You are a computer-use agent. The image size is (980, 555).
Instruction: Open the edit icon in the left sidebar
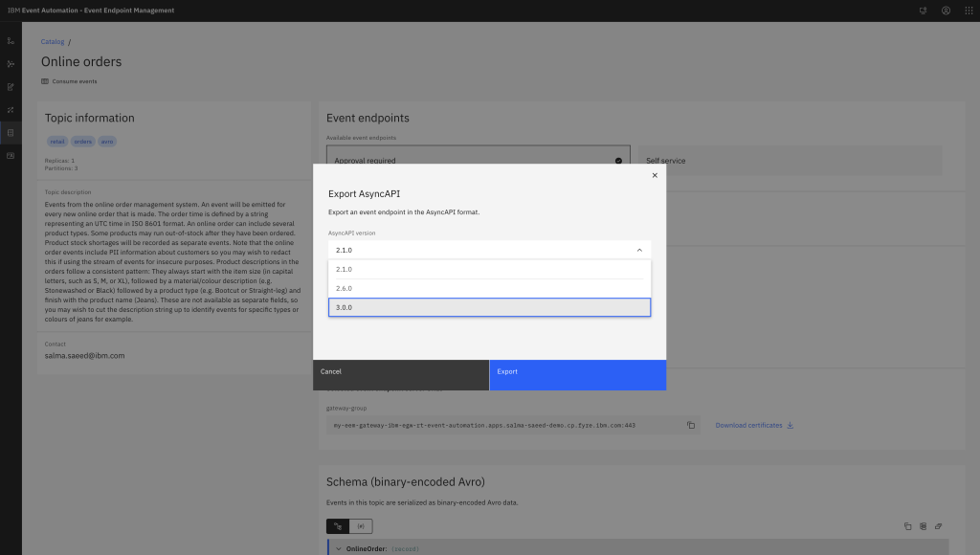[11, 86]
